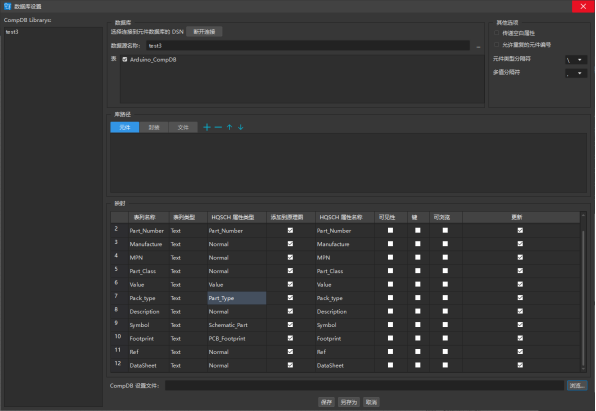This screenshot has width=596, height=411.
Task: Select row number 12 in the mapping table
Action: click(119, 364)
